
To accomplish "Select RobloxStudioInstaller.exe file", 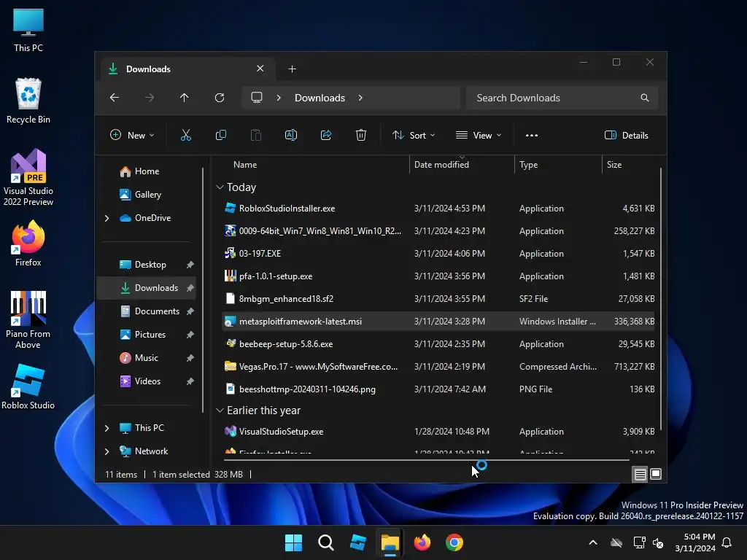I will pyautogui.click(x=438, y=208).
